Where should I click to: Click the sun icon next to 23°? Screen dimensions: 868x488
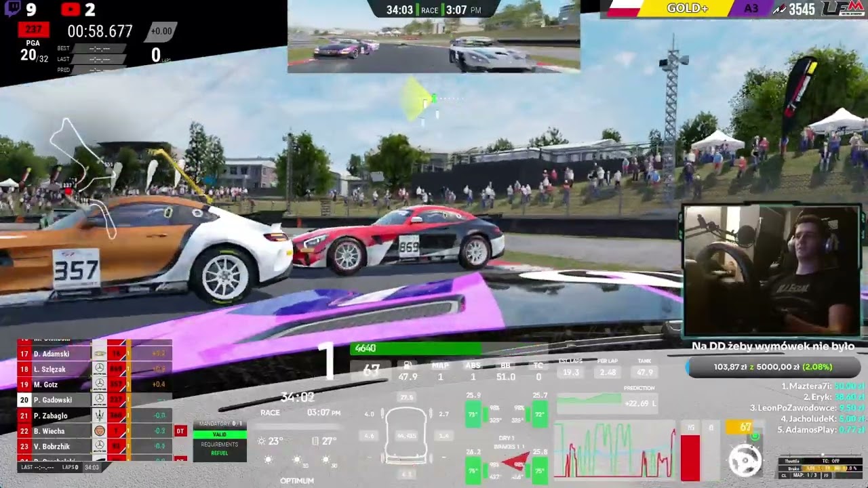click(262, 441)
